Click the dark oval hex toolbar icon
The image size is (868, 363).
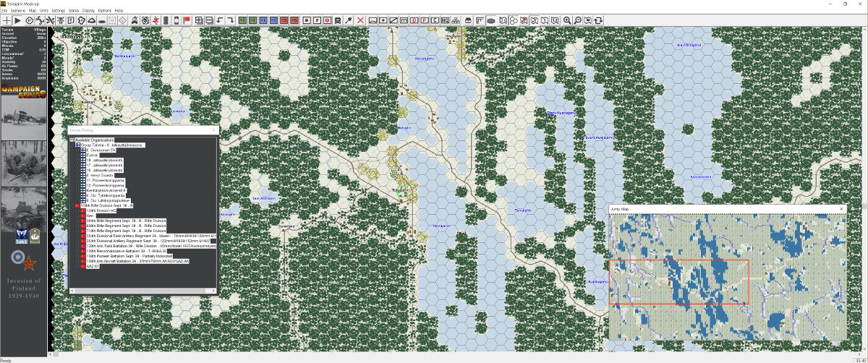490,20
